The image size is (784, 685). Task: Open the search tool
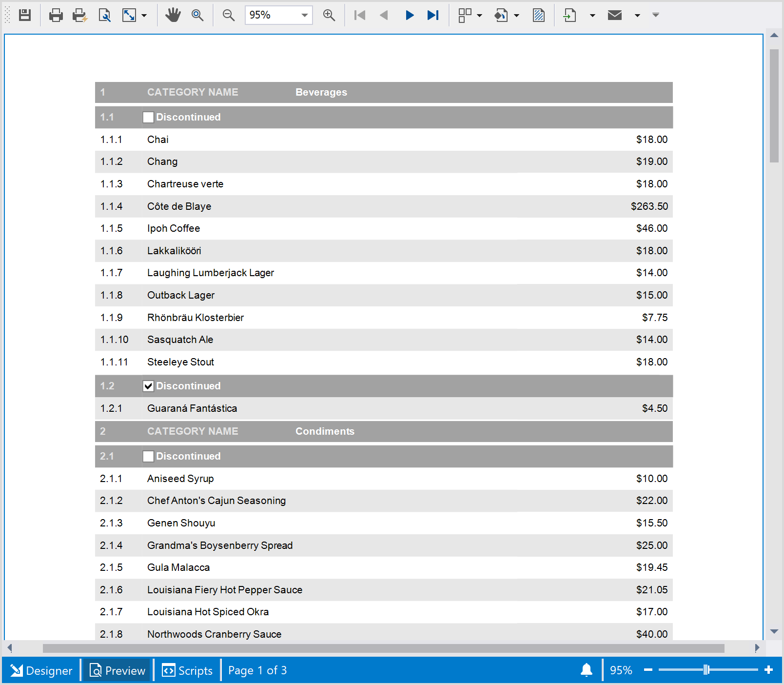pyautogui.click(x=198, y=15)
